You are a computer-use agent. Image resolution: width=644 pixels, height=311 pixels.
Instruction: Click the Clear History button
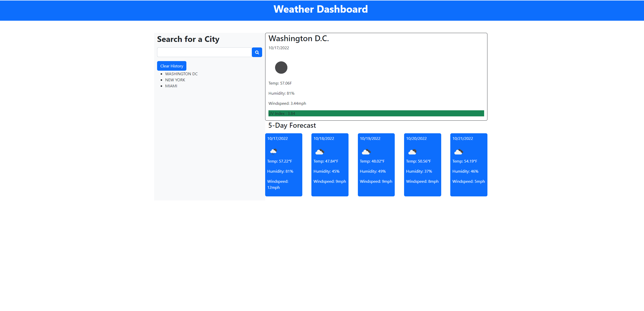pos(171,66)
